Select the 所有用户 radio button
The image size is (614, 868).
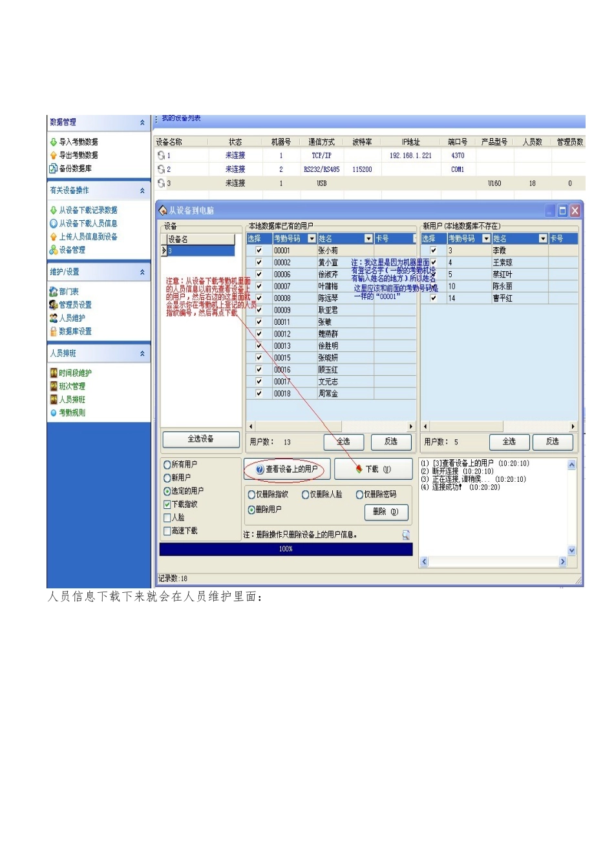coord(167,464)
